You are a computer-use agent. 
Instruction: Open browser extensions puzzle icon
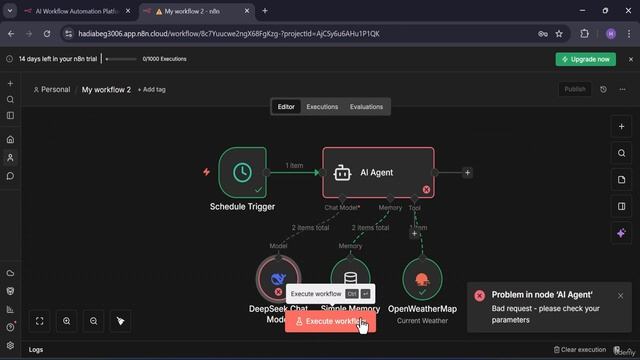tap(584, 34)
